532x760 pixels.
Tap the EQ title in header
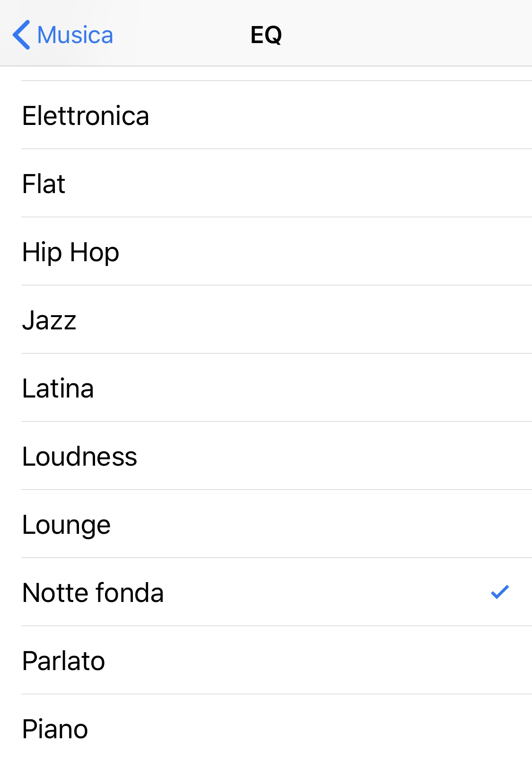coord(266,35)
